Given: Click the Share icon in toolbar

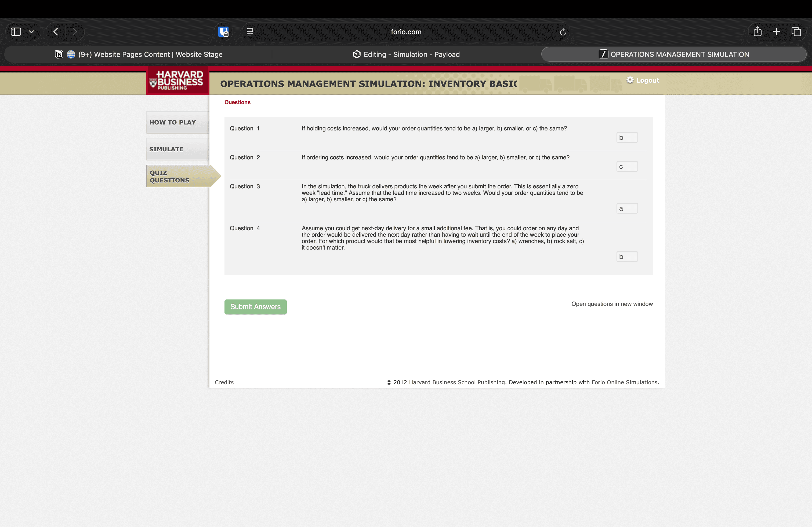Looking at the screenshot, I should (757, 32).
